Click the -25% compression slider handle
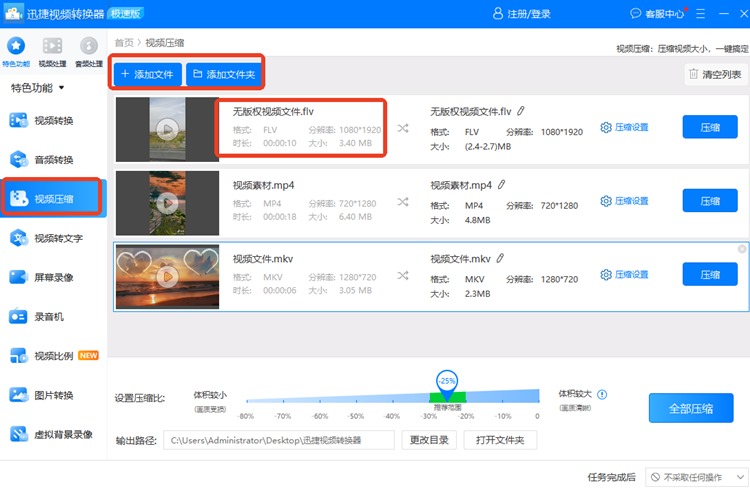Viewport: 750px width, 488px height. click(447, 384)
